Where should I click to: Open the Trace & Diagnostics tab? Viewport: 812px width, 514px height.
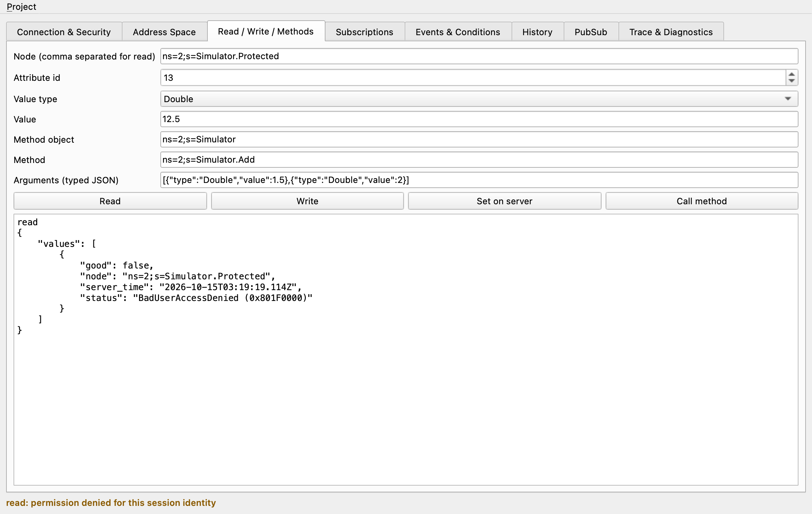(671, 32)
